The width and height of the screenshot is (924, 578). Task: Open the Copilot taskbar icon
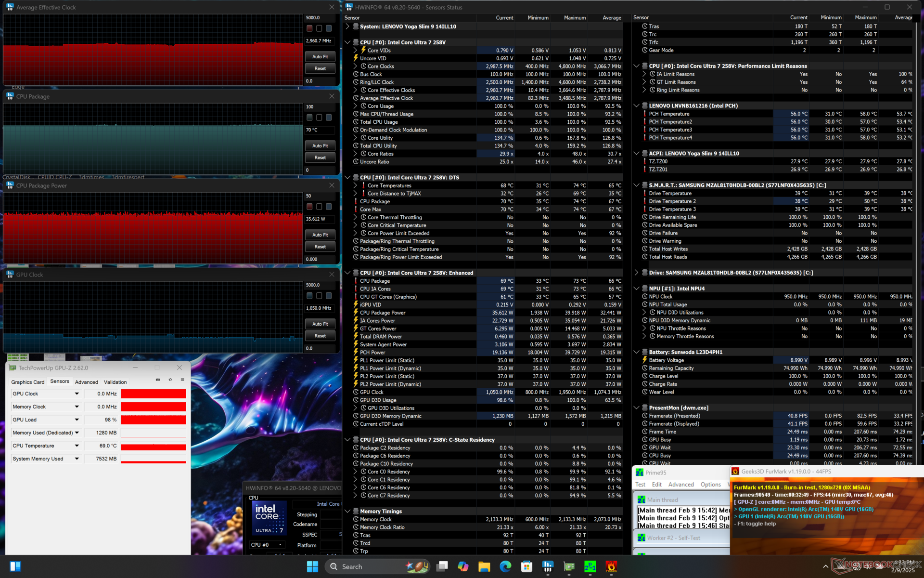coord(463,566)
